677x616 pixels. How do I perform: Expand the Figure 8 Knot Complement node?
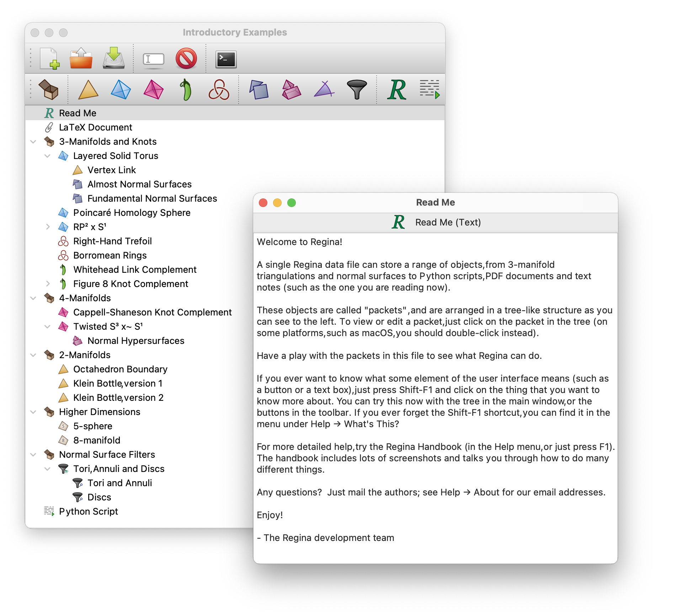pos(48,284)
